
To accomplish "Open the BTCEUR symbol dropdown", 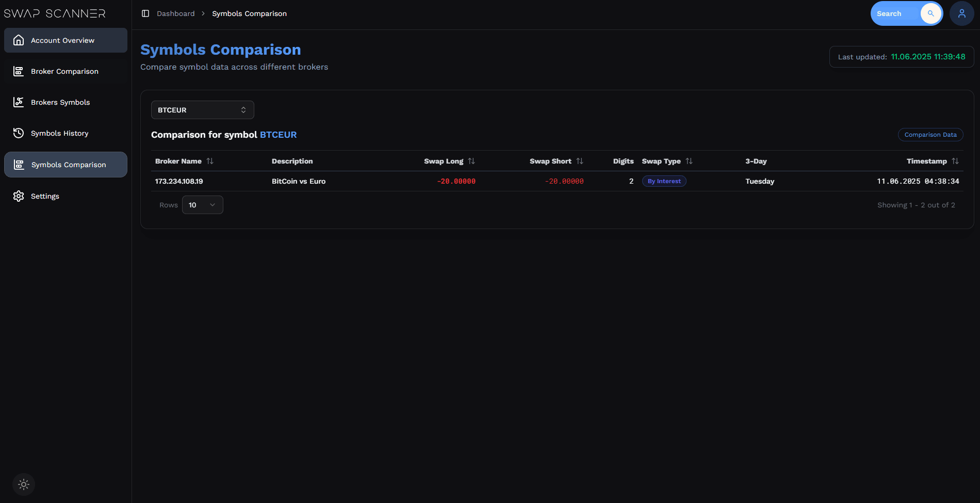I will coord(202,110).
